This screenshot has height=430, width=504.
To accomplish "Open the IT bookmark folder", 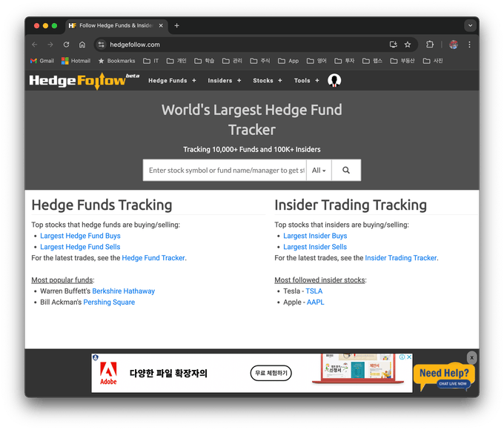I will coord(150,61).
